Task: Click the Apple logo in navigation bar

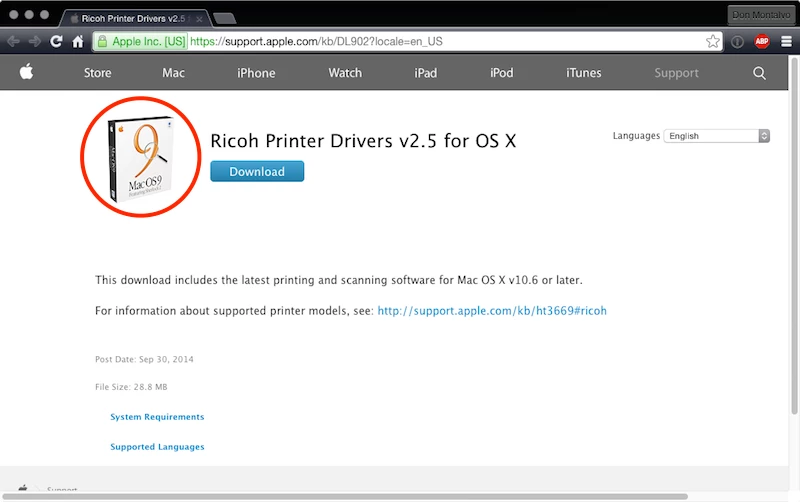Action: tap(27, 72)
